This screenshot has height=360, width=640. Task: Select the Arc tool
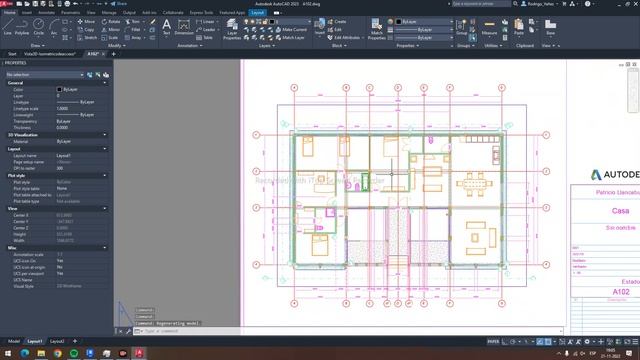coord(54,27)
